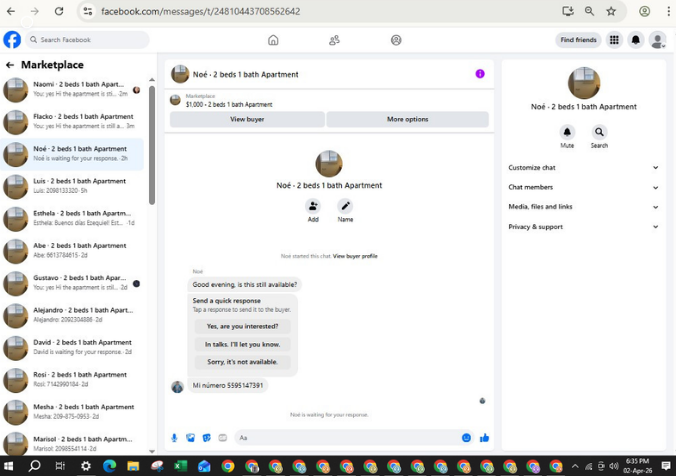Expand Media, files and links section
The image size is (676, 476).
(x=583, y=207)
